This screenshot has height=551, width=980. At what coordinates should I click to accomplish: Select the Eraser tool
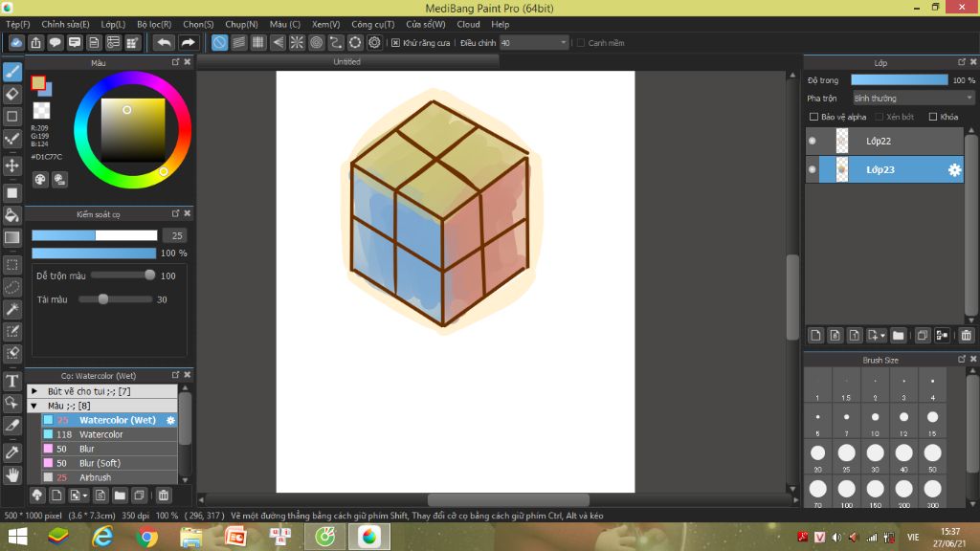[x=12, y=95]
